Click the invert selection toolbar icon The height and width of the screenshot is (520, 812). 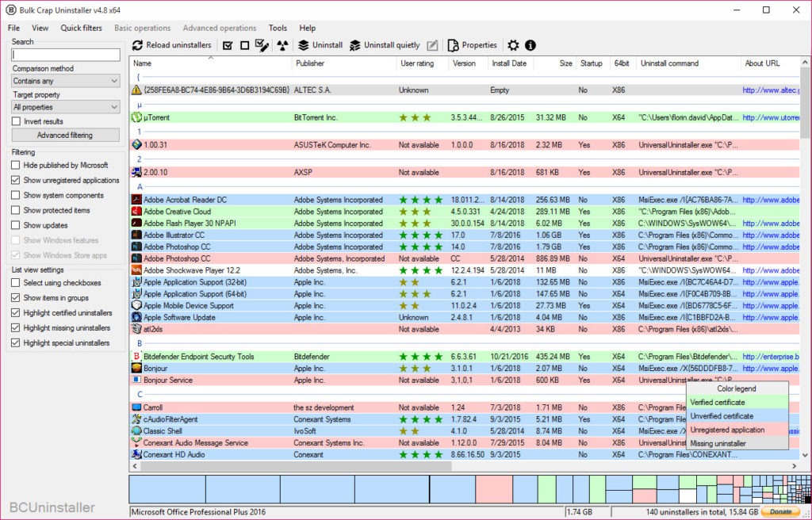[x=262, y=45]
